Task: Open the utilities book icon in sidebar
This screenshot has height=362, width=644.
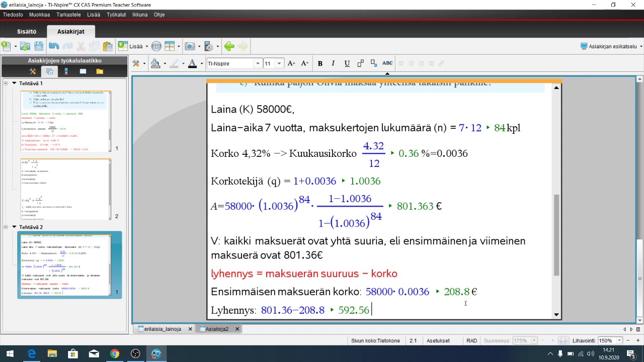Action: 83,71
